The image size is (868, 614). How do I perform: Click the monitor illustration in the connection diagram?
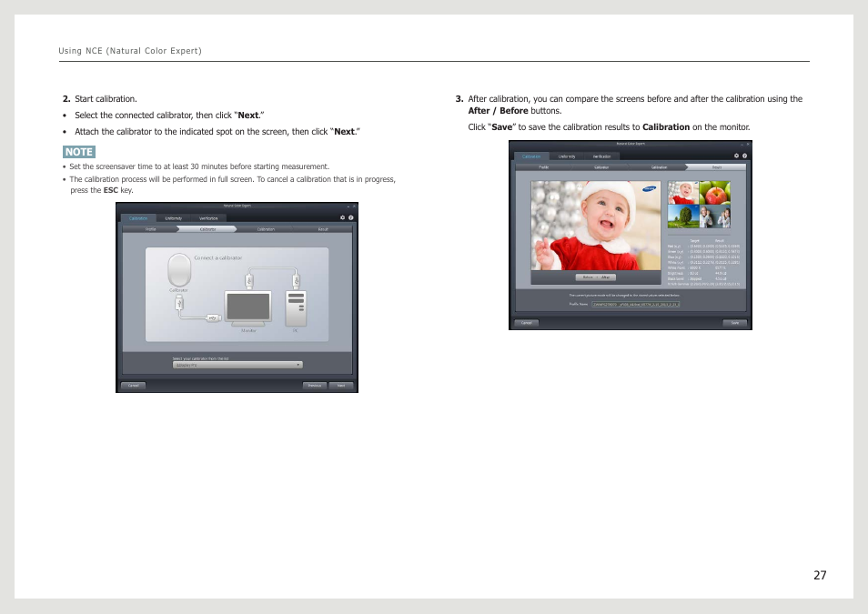[x=248, y=307]
